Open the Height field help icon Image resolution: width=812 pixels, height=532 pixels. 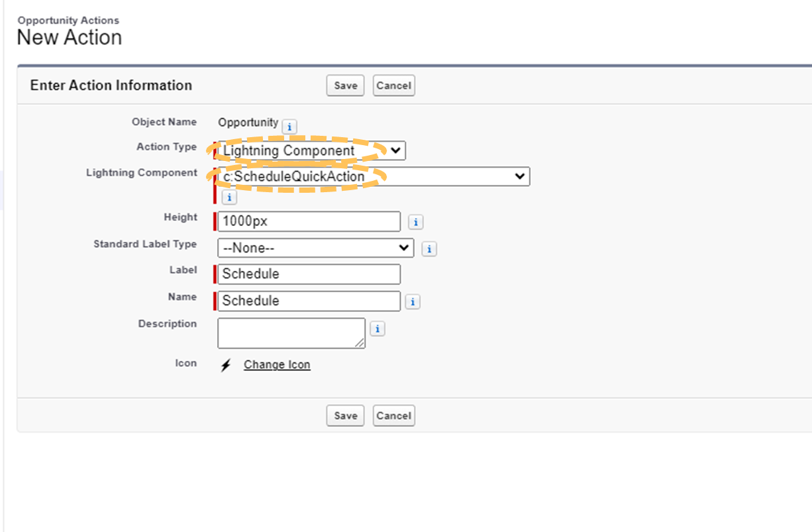[x=415, y=222]
